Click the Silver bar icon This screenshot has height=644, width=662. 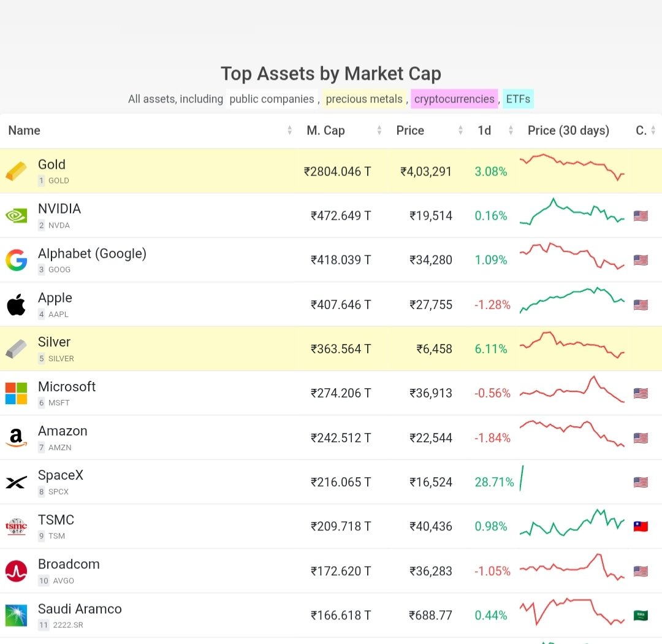[x=16, y=348]
